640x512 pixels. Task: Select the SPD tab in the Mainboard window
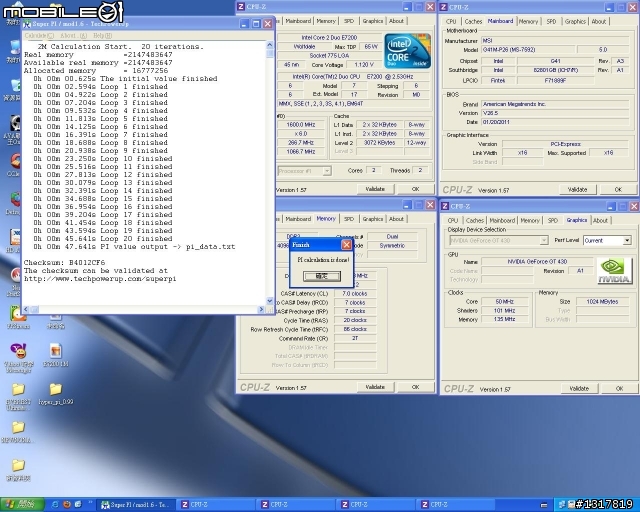(x=551, y=21)
